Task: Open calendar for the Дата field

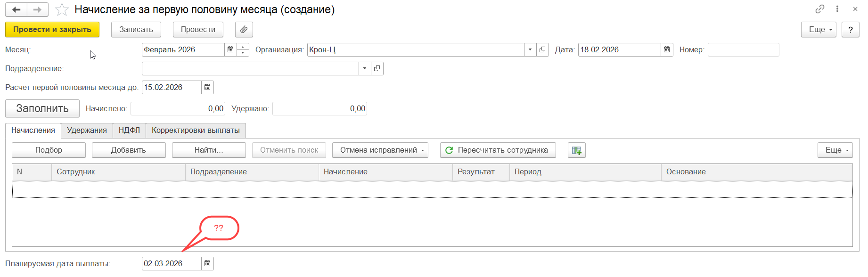Action: 667,50
